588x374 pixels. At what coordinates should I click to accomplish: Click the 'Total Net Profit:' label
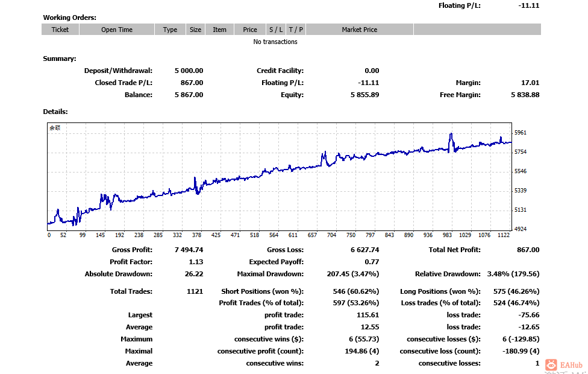pos(454,250)
